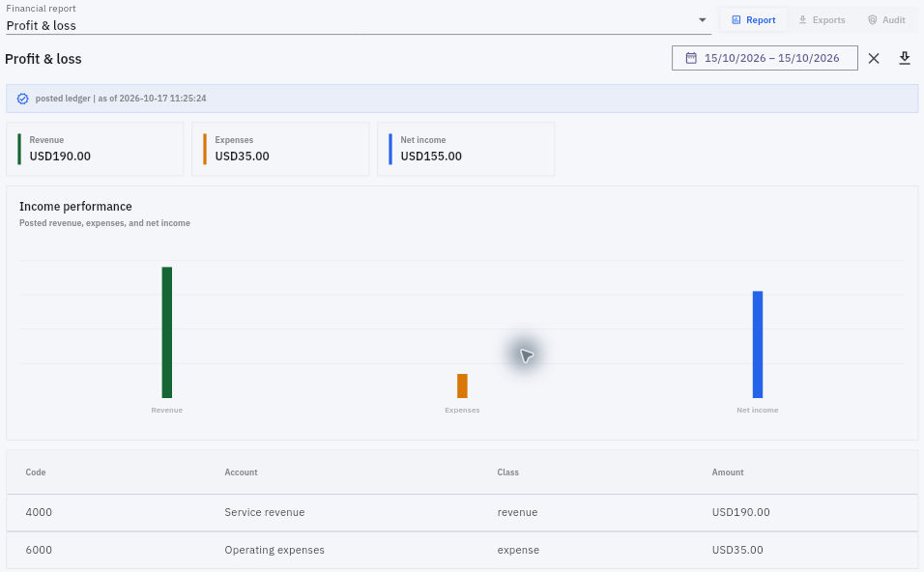Select the Revenue USD190.00 summary card
924x572 pixels.
95,149
